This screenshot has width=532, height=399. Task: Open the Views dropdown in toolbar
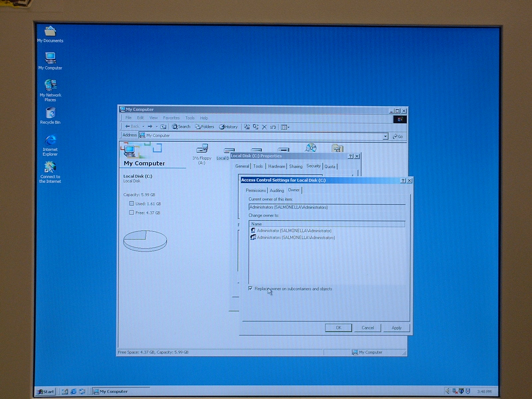coord(285,127)
